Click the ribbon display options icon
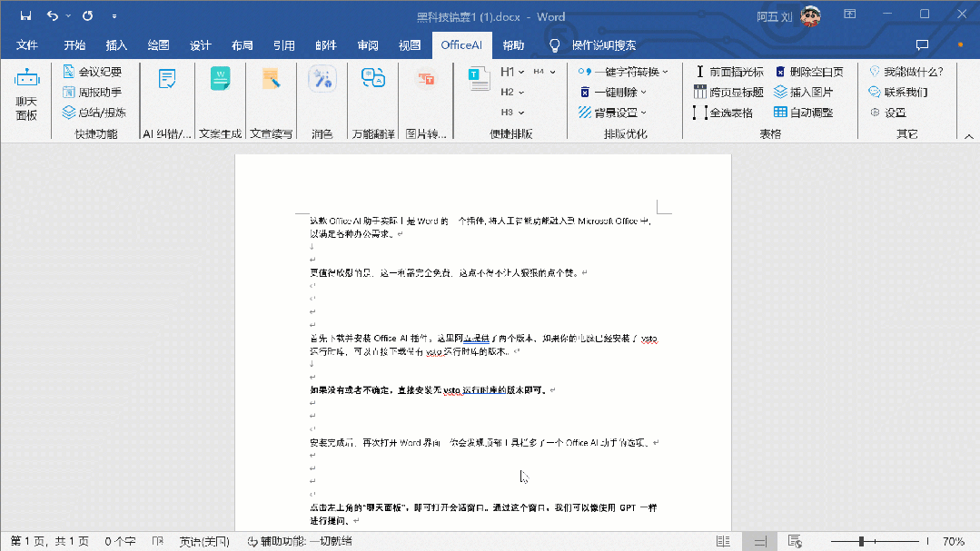This screenshot has width=980, height=551. [849, 15]
